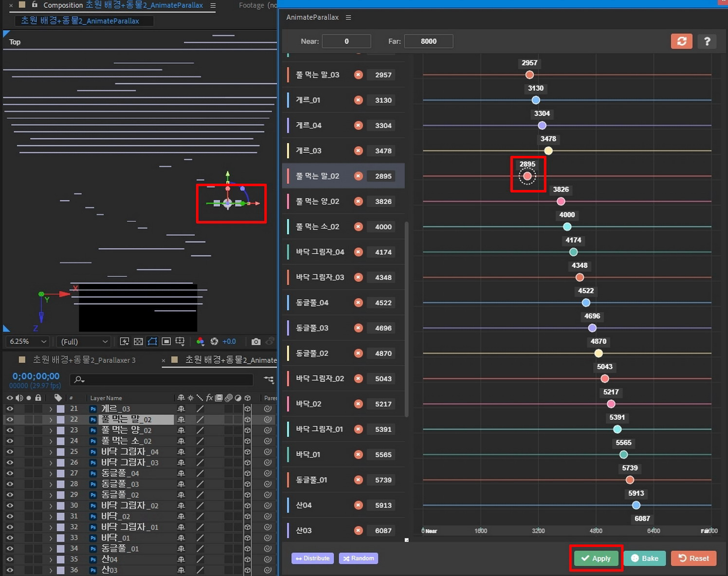The height and width of the screenshot is (576, 728).
Task: Switch to 초원 배경+동물2_Parallaxer 3 timeline tab
Action: pos(84,360)
